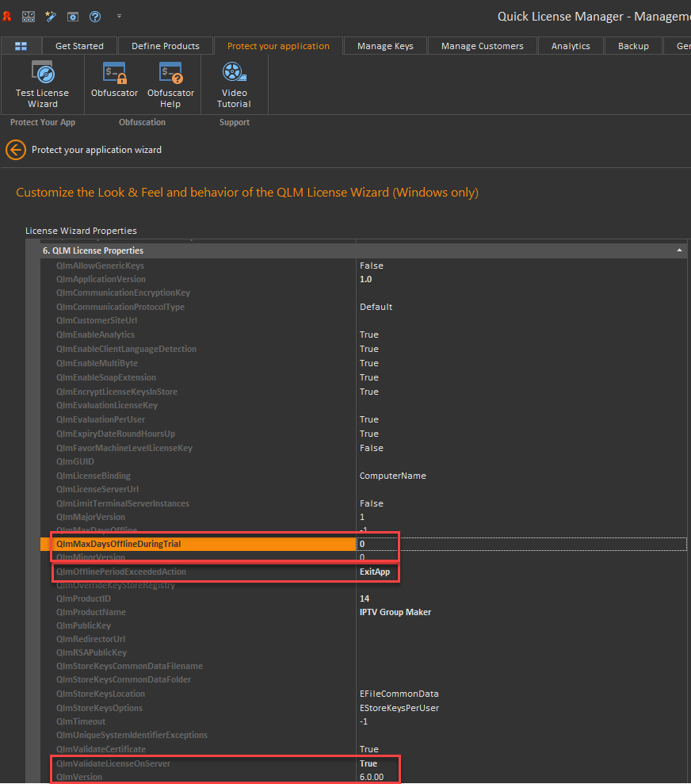The height and width of the screenshot is (784, 691).
Task: Open the ExitApp value dropdown
Action: pyautogui.click(x=375, y=572)
